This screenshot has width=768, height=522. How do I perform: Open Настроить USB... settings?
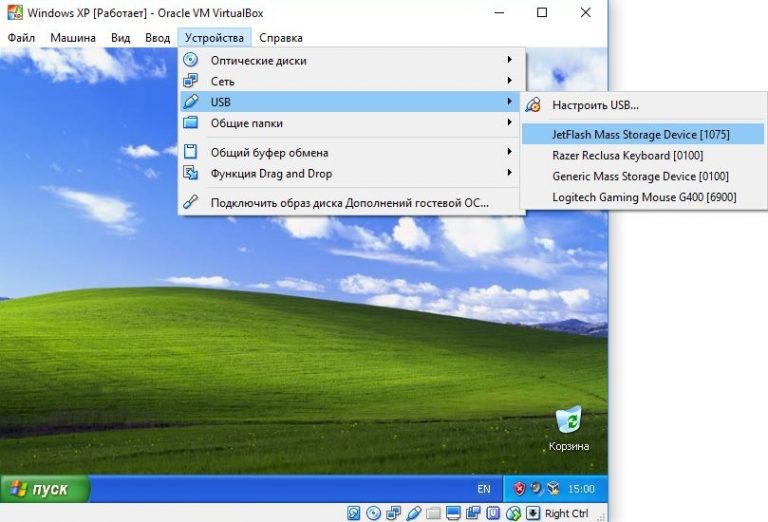tap(643, 105)
